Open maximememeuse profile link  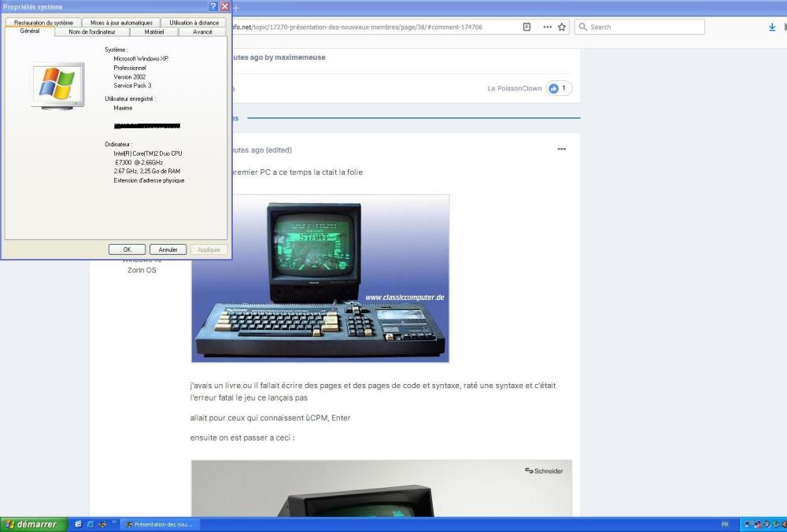tap(300, 57)
